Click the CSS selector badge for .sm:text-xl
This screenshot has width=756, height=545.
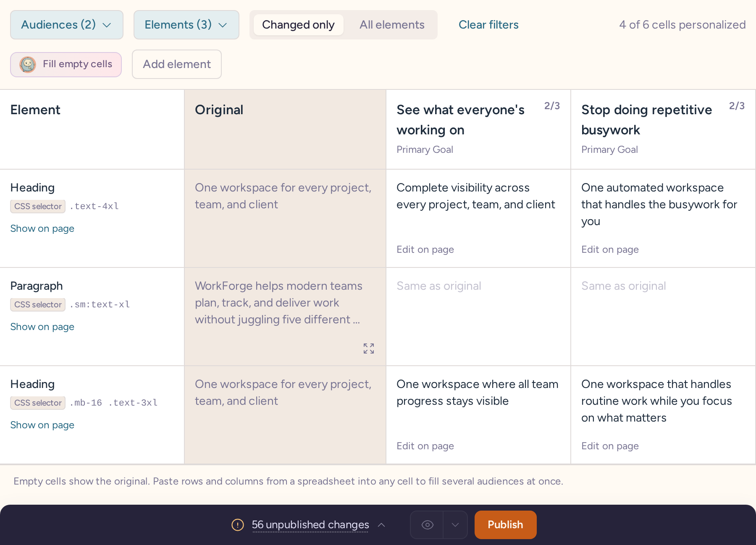38,304
